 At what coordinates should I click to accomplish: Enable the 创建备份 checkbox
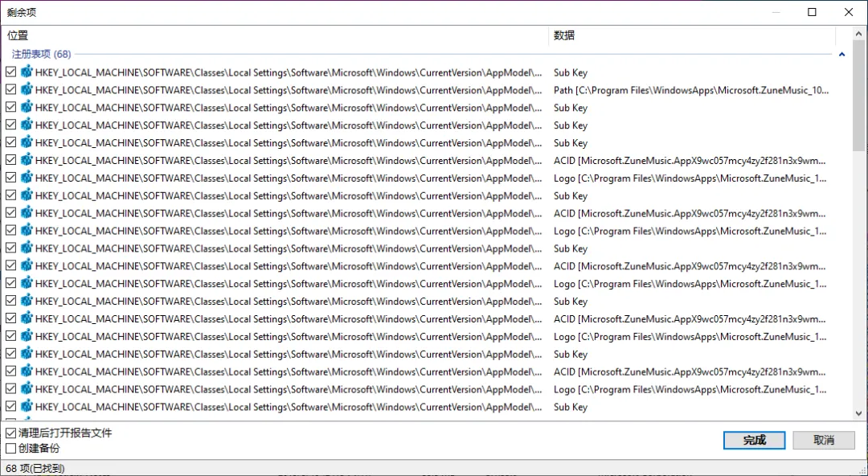pos(11,449)
